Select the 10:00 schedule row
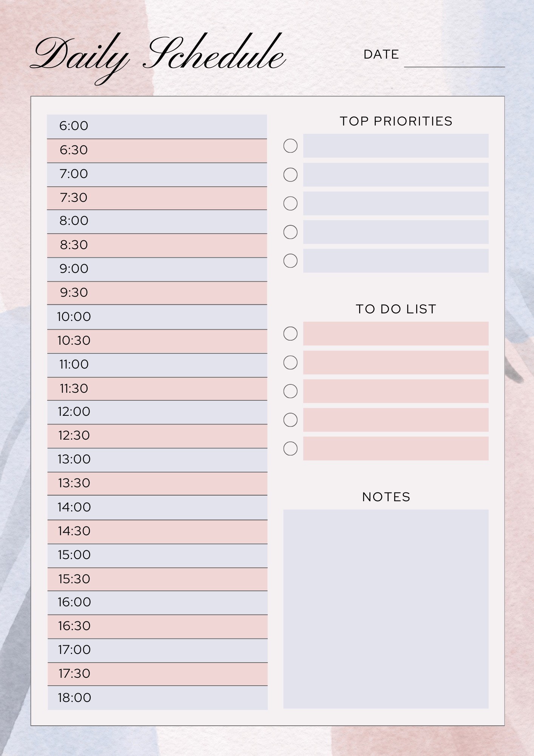The image size is (534, 756). click(x=157, y=317)
